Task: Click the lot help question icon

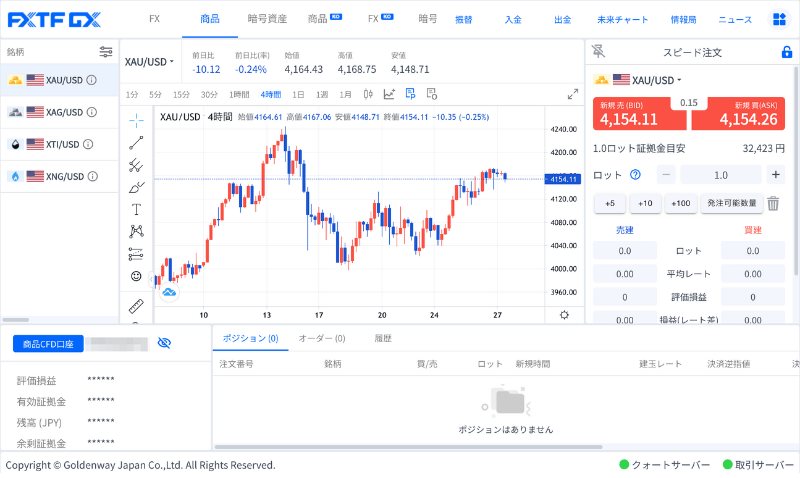Action: 635,175
